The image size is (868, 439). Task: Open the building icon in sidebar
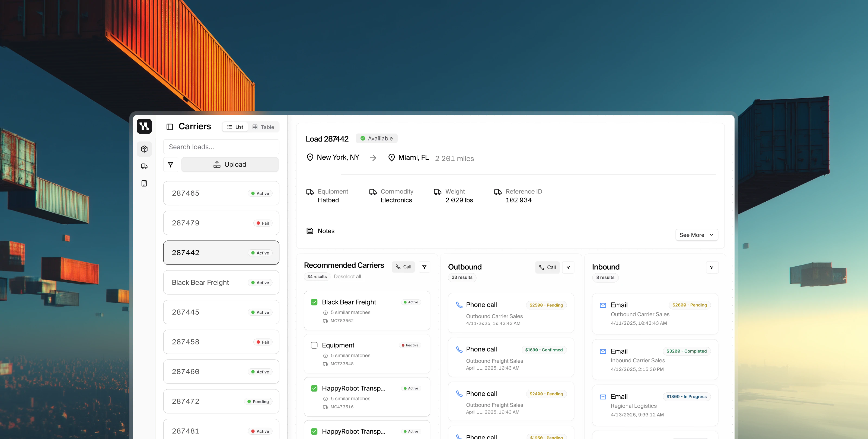pyautogui.click(x=144, y=183)
